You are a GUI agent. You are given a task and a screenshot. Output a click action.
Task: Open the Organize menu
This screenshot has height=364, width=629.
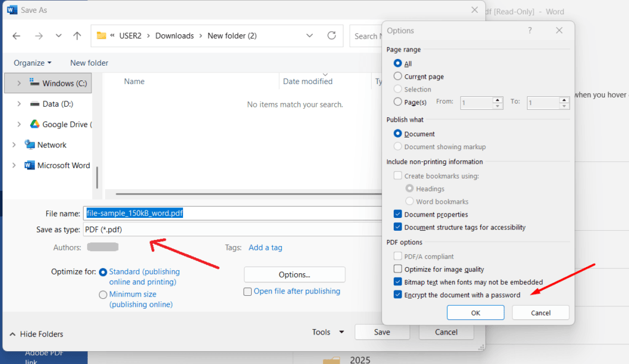(x=32, y=63)
